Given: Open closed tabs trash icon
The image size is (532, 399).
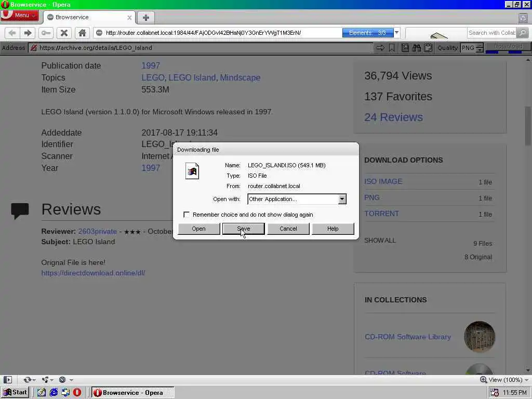Looking at the screenshot, I should (523, 18).
